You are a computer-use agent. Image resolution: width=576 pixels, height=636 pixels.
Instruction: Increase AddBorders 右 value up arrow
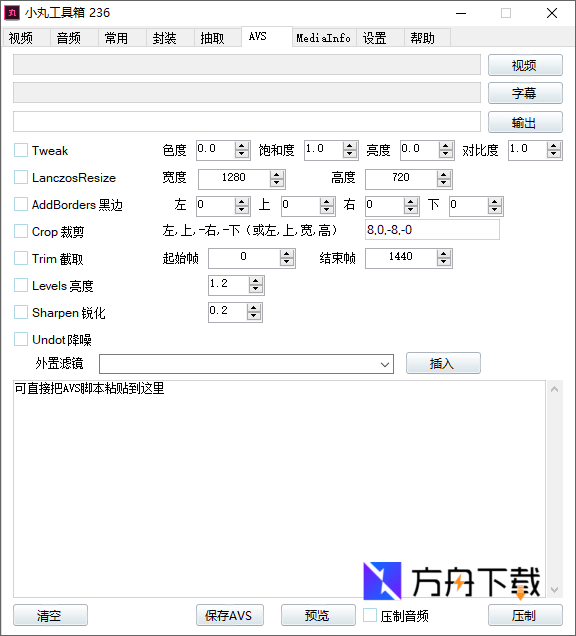[411, 202]
